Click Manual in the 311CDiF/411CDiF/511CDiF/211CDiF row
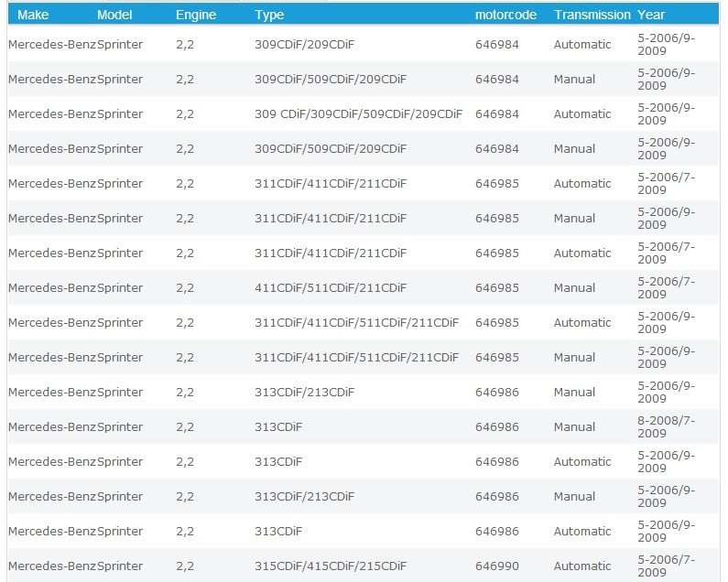Screen dimensions: 728x582 574,358
